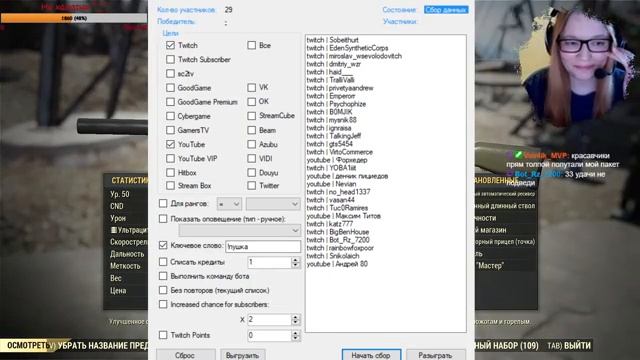Increase the credits amount stepper
Viewport: 640px width, 360px height.
(296, 260)
